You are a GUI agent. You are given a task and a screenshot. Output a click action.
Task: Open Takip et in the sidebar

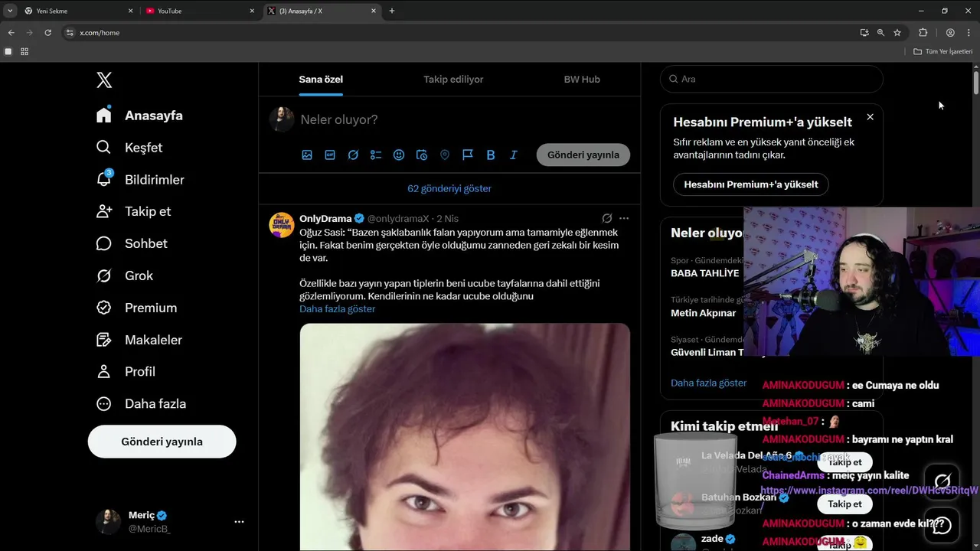point(133,211)
